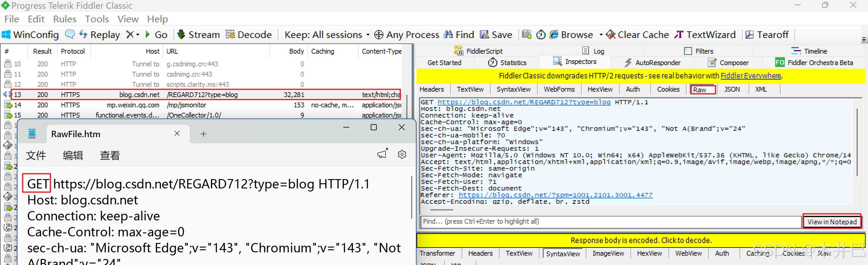This screenshot has height=265, width=868.
Task: Open the Statistics tab
Action: click(x=507, y=62)
